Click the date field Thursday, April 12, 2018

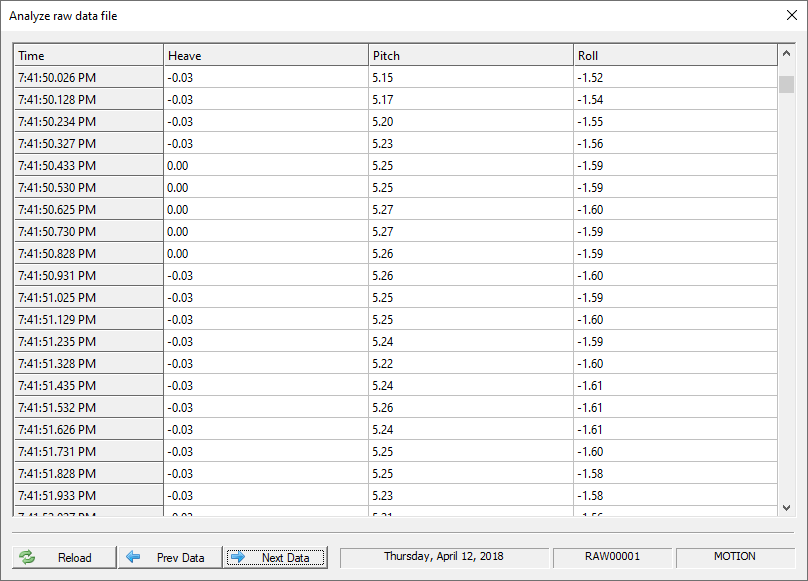point(444,557)
